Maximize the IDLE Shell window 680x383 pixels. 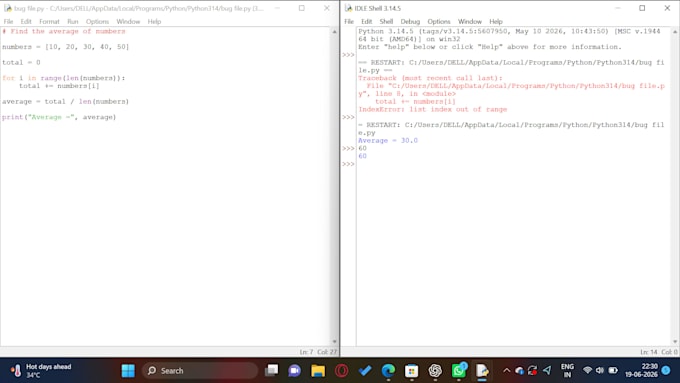coord(642,8)
